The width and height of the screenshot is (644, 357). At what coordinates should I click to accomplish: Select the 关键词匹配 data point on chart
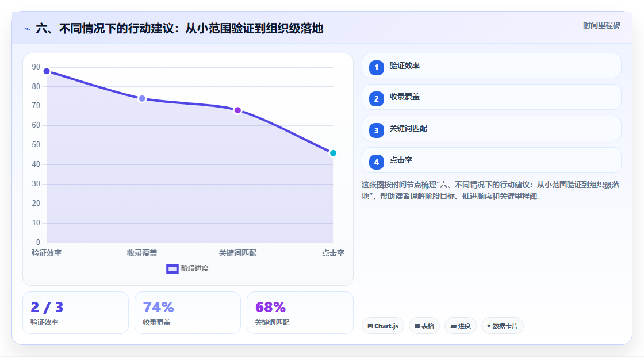237,110
